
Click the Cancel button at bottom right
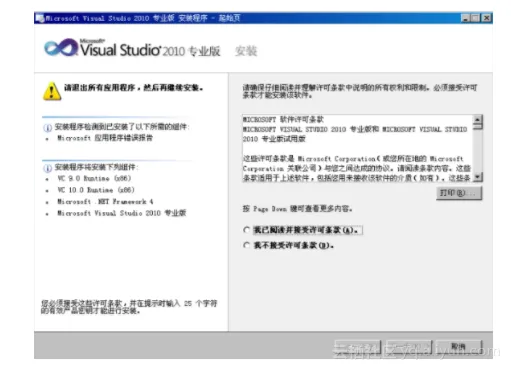click(459, 347)
